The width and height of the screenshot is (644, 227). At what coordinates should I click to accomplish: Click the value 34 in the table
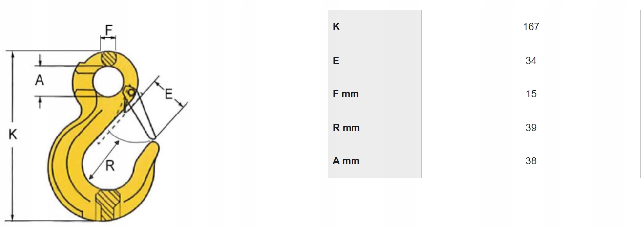[531, 61]
